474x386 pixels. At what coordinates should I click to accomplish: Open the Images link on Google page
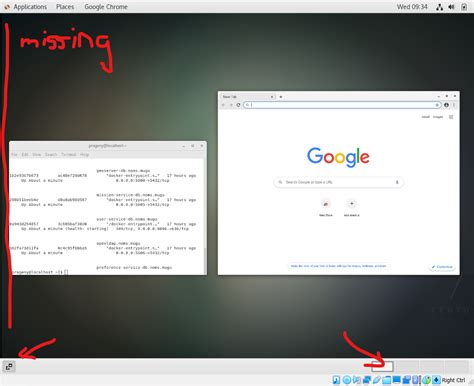pos(438,117)
